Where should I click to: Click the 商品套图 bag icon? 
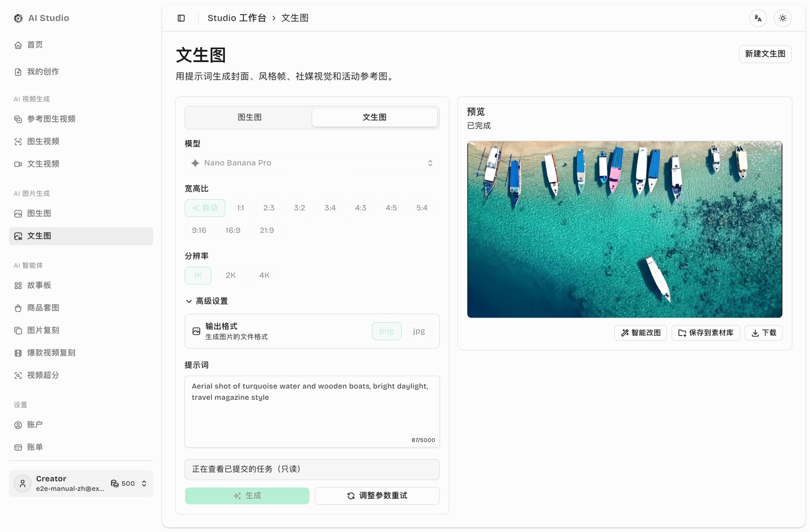click(18, 308)
